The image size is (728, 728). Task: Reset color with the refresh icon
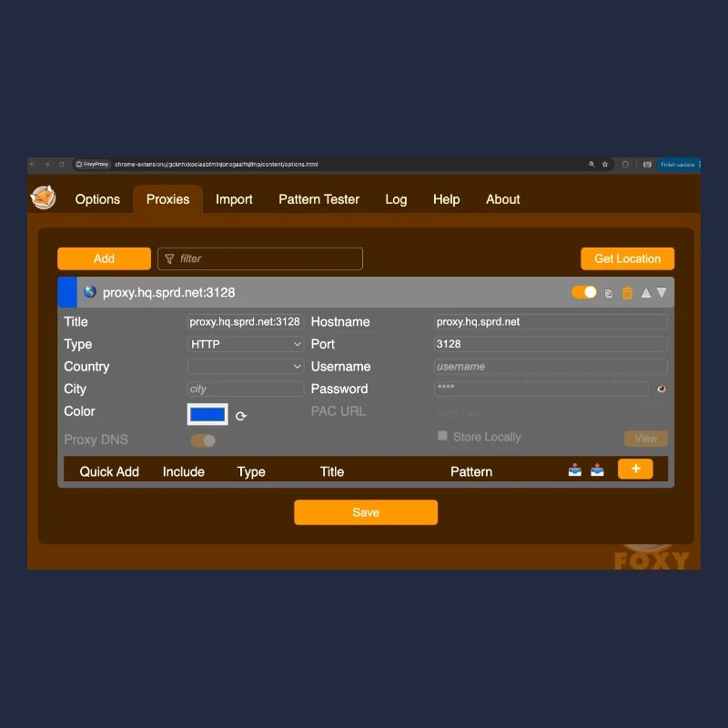241,416
